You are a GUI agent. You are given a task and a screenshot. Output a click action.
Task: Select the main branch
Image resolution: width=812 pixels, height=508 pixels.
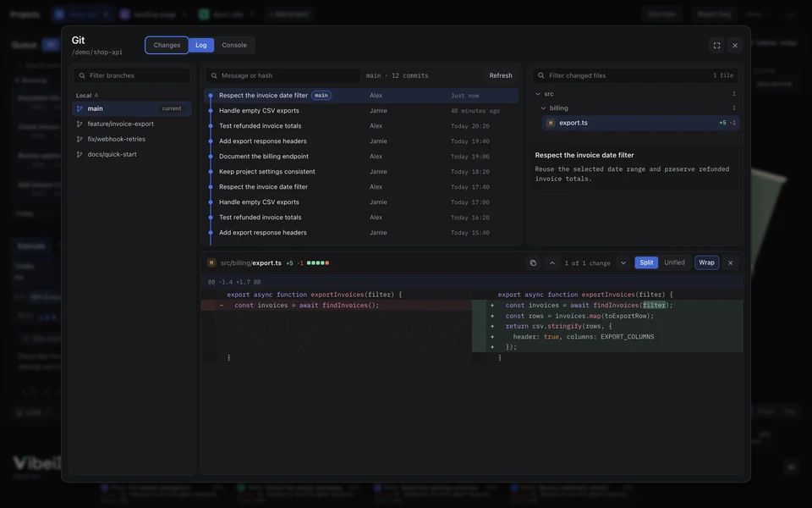pyautogui.click(x=132, y=109)
